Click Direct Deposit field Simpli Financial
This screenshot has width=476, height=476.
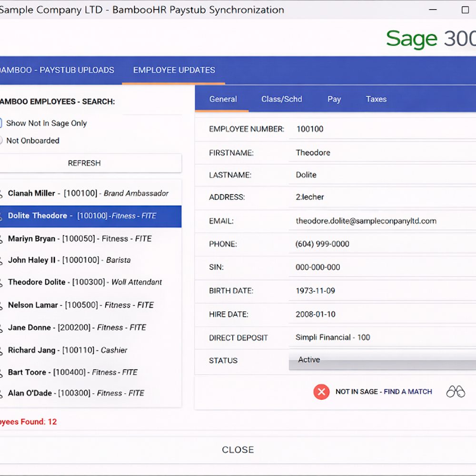(382, 337)
